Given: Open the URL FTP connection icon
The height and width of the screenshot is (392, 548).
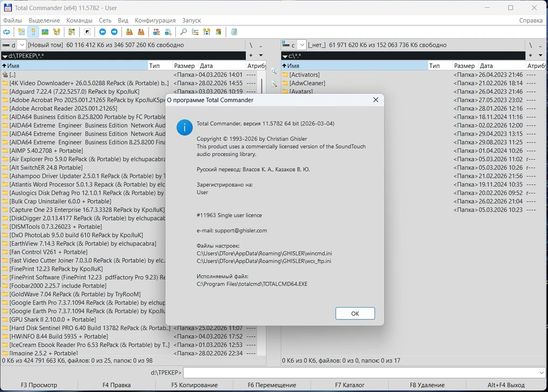Looking at the screenshot, I should (x=168, y=32).
